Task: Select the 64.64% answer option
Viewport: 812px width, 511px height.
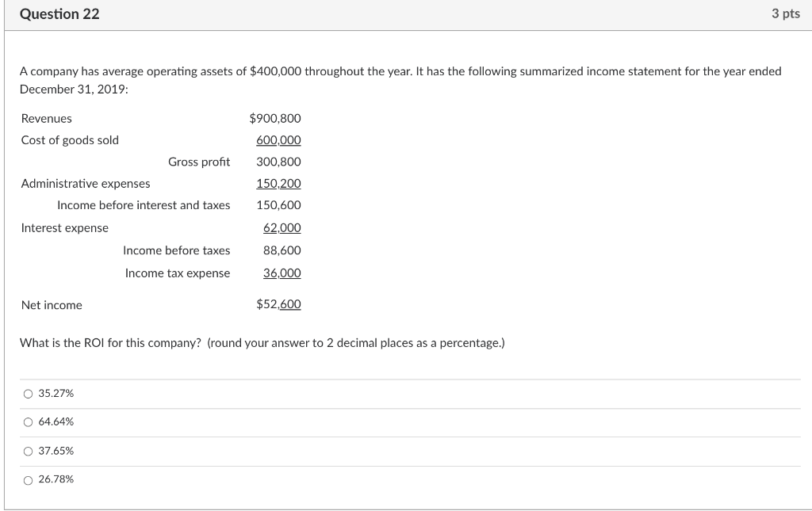Action: [x=27, y=422]
